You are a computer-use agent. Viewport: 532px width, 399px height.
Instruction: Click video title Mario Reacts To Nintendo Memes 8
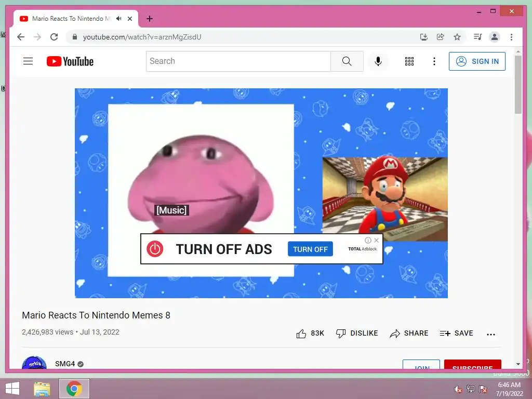[96, 315]
